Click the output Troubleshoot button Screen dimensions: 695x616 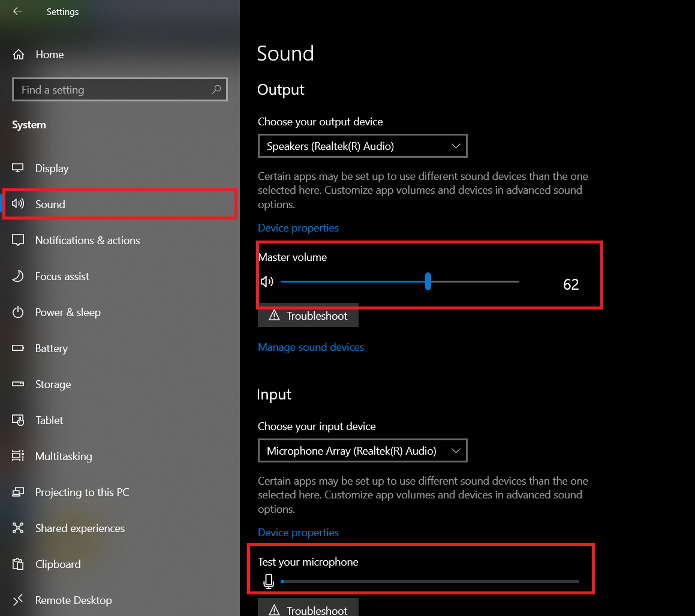click(x=308, y=316)
